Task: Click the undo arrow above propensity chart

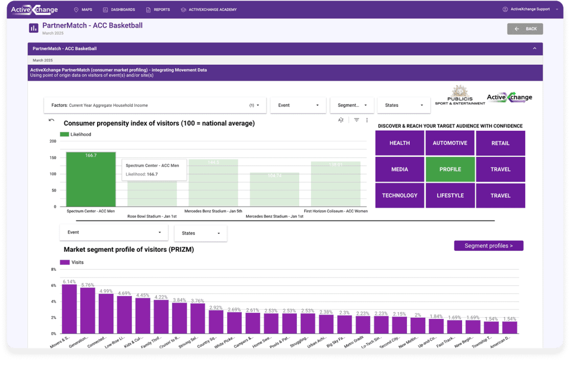Action: 52,120
